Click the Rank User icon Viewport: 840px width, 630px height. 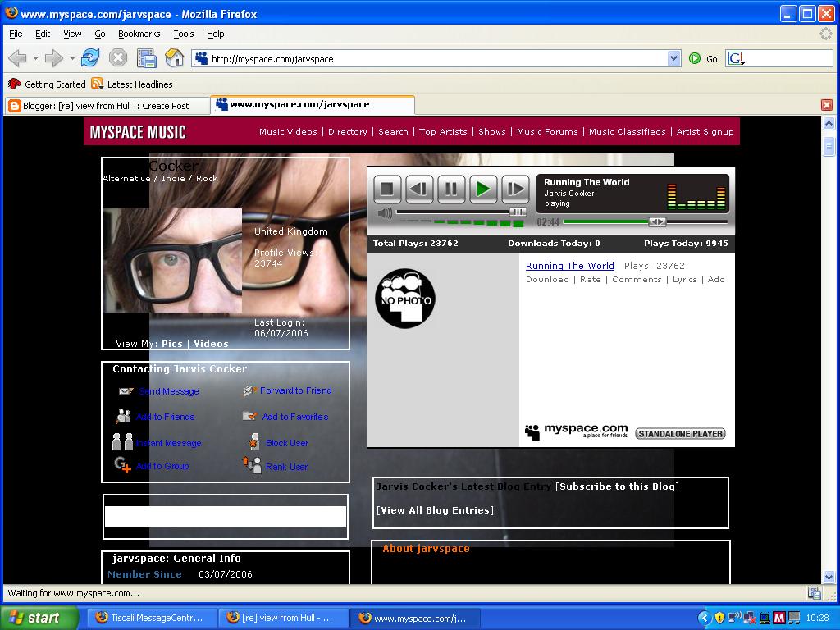(253, 464)
